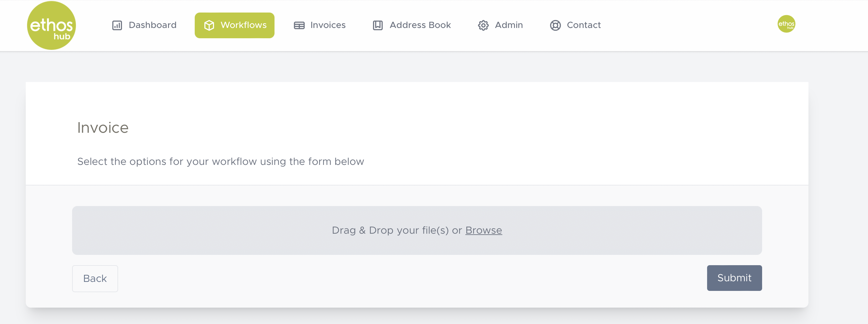Viewport: 868px width, 324px height.
Task: Click the Dashboard bar chart icon
Action: (117, 25)
